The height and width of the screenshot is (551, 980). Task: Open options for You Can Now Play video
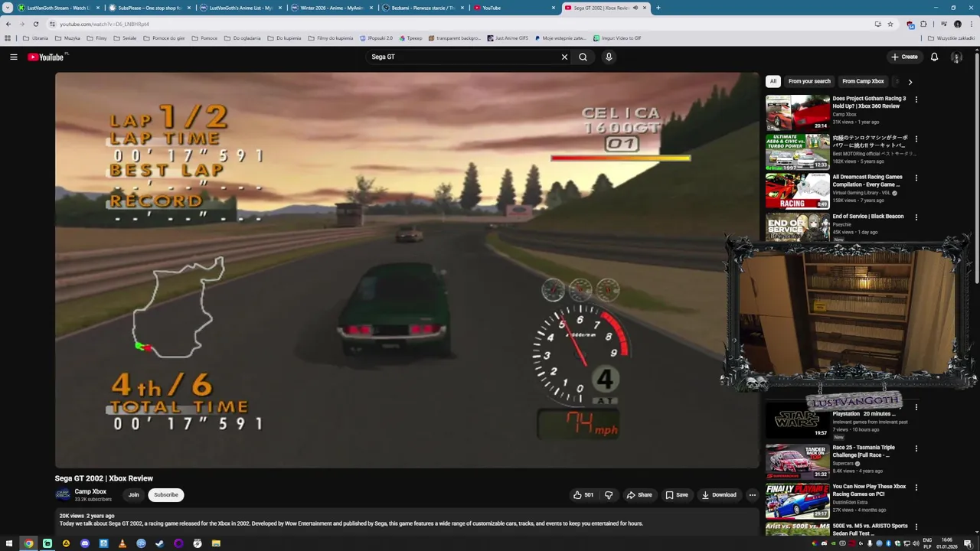[916, 487]
